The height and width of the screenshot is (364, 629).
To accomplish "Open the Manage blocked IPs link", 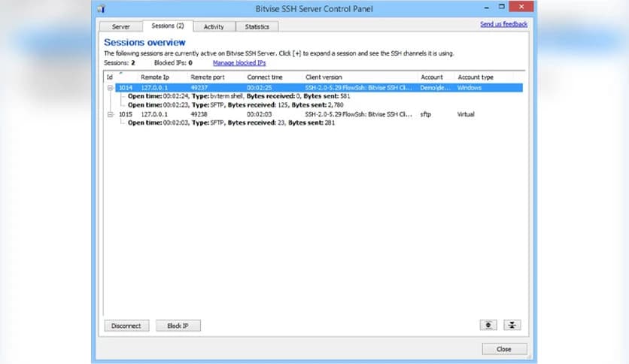I will (239, 63).
